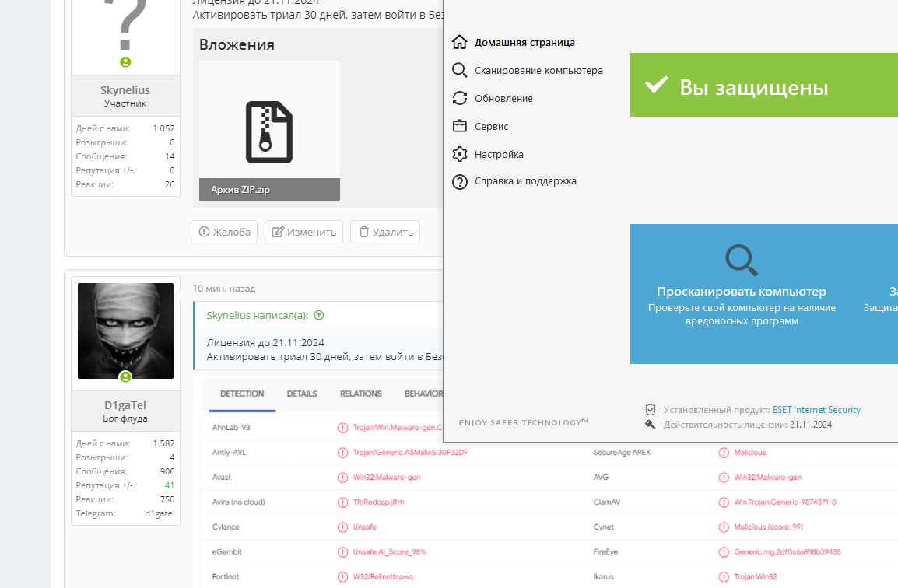Click the gear icon for Настройка
This screenshot has height=588, width=898.
[459, 154]
